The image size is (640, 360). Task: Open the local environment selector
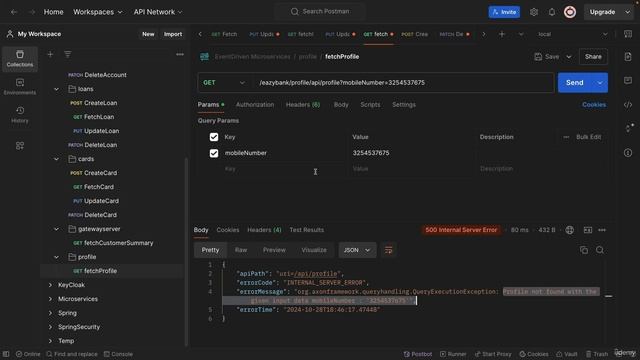click(x=572, y=34)
